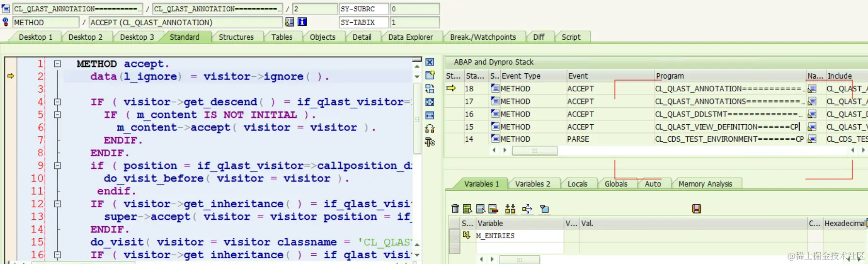The width and height of the screenshot is (868, 264).
Task: Click the change indicator icon next to M_ENTRIES
Action: pos(466,235)
